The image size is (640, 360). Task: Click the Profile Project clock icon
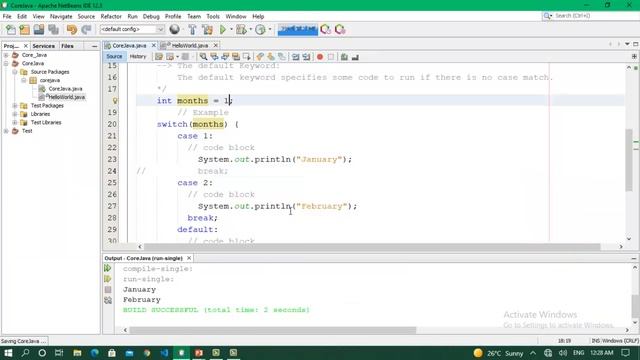(x=260, y=29)
